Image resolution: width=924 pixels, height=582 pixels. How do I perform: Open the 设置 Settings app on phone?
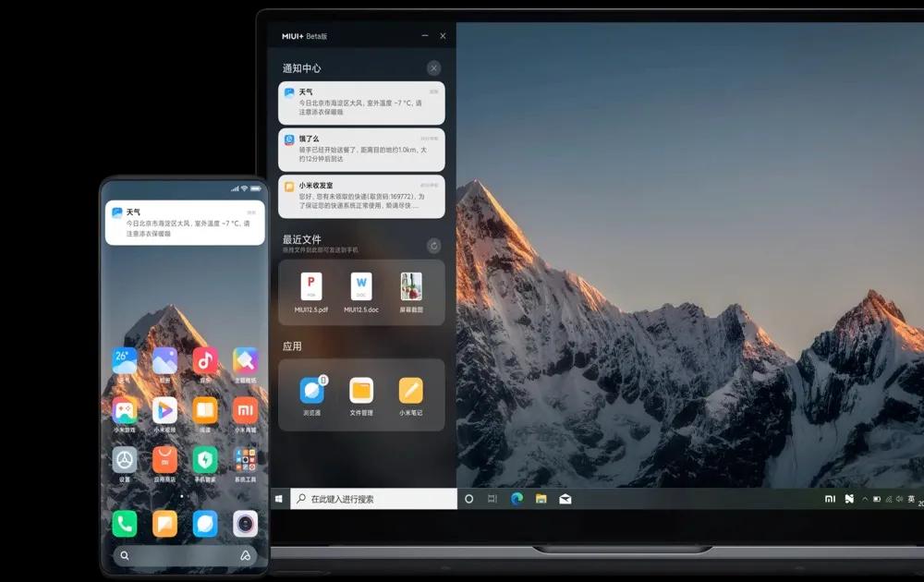pos(125,460)
